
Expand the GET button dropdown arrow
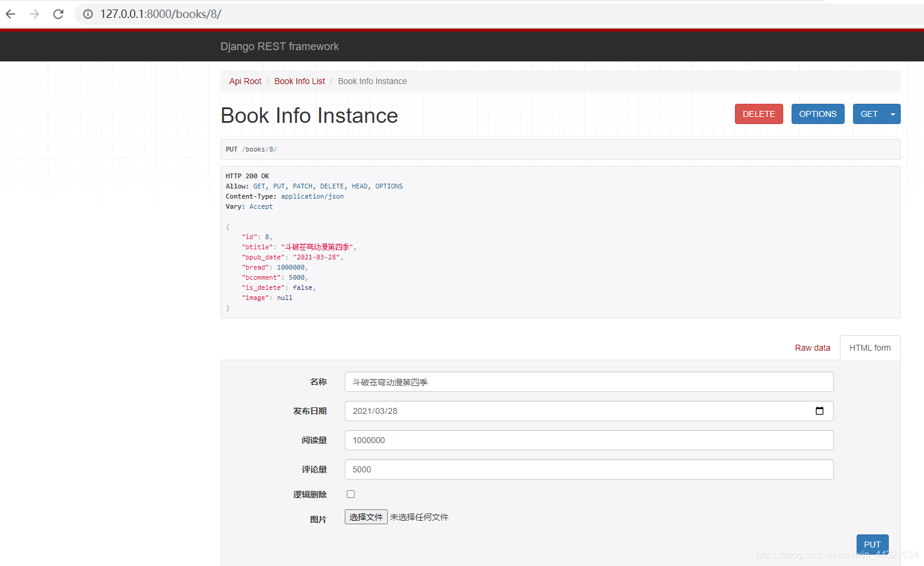tap(892, 114)
